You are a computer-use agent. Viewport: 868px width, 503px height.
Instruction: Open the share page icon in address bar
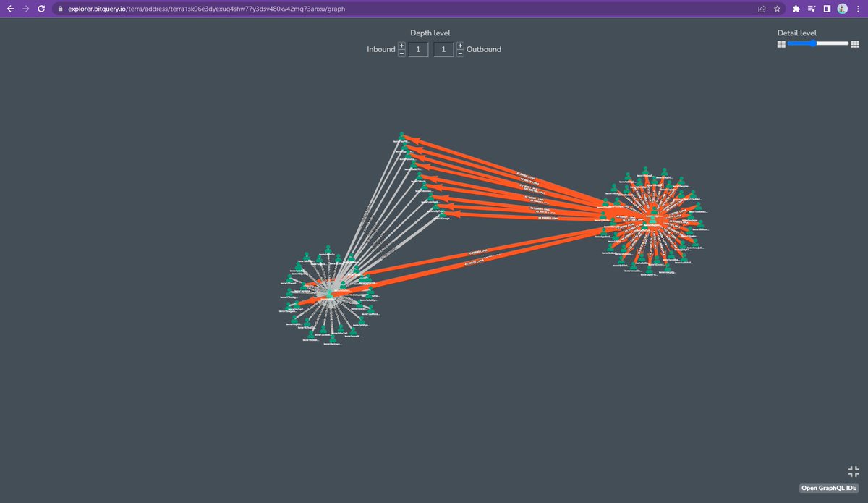pyautogui.click(x=762, y=9)
